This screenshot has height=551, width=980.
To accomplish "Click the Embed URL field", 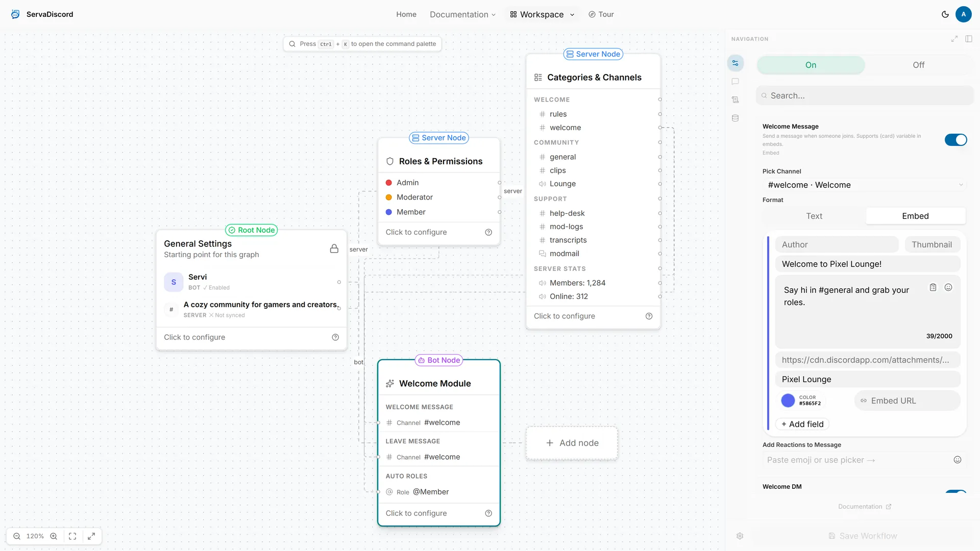I will [907, 401].
